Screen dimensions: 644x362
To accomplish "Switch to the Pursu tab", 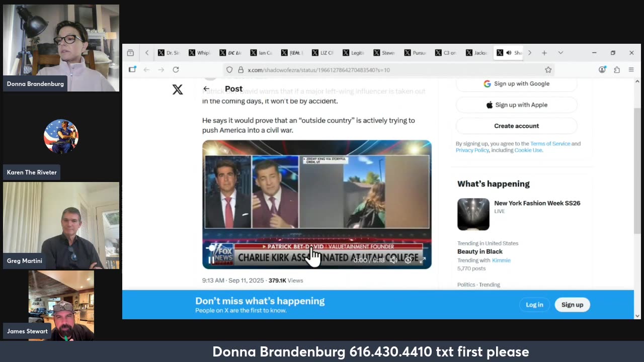I will [415, 53].
